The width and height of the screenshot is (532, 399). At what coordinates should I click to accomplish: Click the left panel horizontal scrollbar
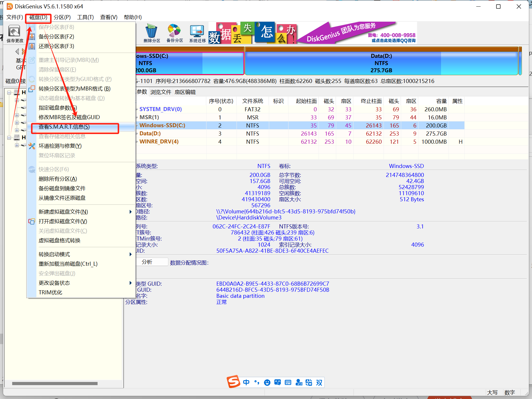55,384
